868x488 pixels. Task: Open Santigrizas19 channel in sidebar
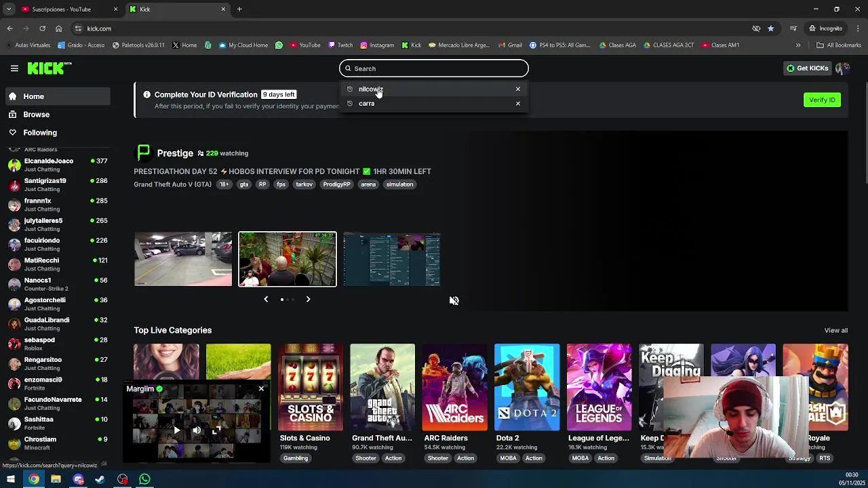tap(58, 184)
